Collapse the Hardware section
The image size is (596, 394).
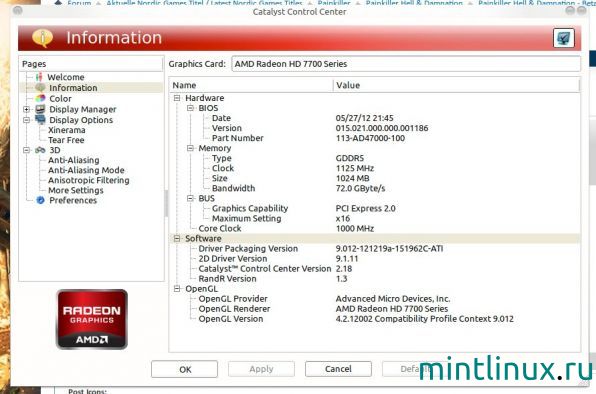coord(177,98)
